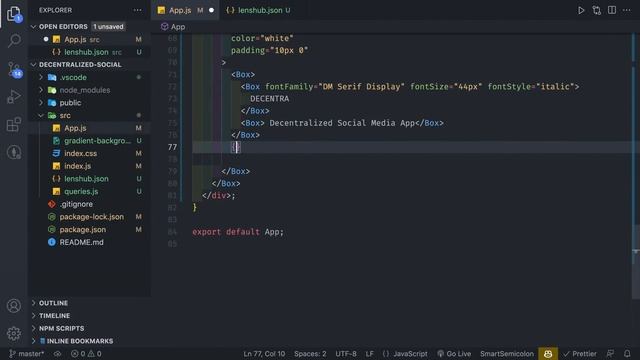Image resolution: width=640 pixels, height=360 pixels.
Task: Click Go Live server button
Action: [x=454, y=354]
